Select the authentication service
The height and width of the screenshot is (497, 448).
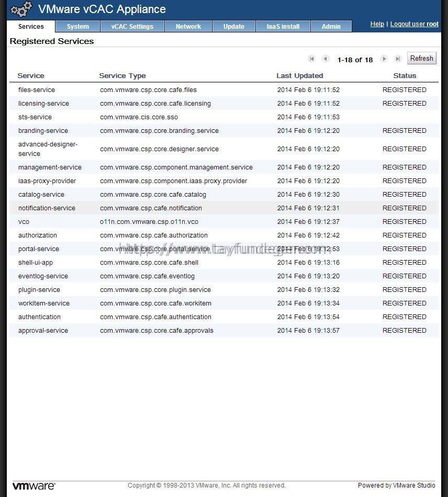point(39,317)
